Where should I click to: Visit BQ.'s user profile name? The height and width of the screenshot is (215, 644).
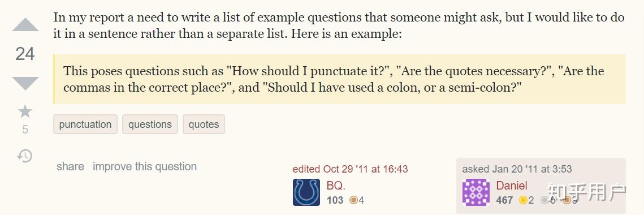point(336,186)
